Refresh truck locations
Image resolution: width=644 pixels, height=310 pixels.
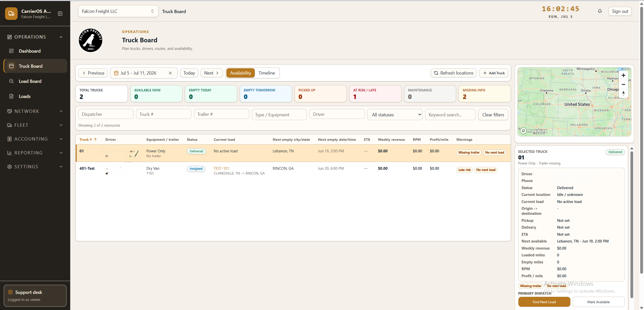coord(454,73)
